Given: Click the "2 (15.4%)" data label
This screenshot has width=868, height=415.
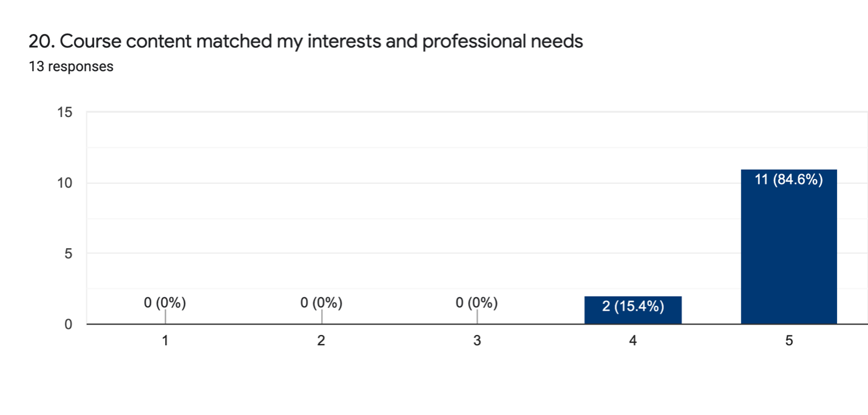Looking at the screenshot, I should 632,306.
